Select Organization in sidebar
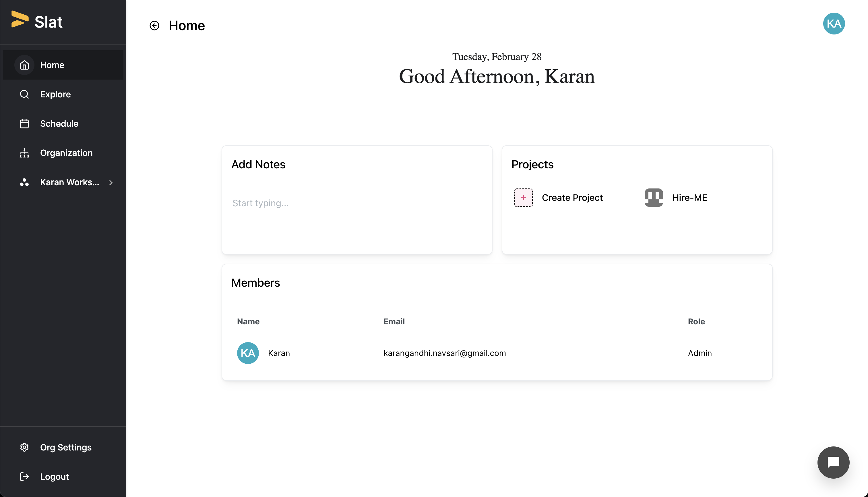 (x=63, y=153)
